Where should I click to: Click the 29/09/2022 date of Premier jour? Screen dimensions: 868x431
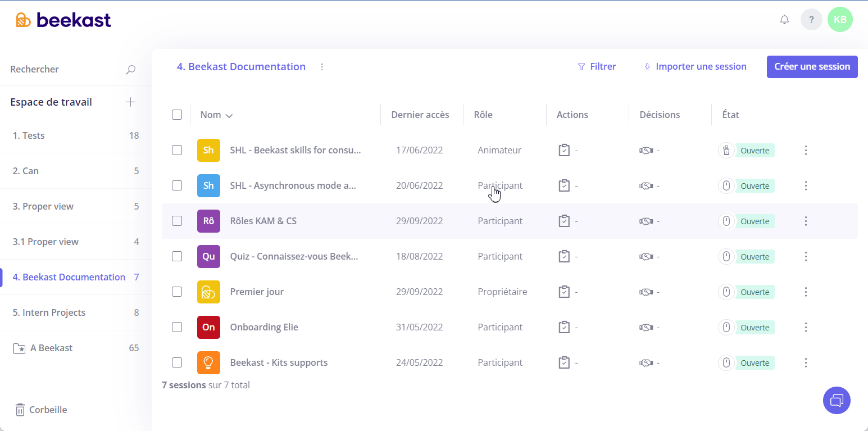(x=419, y=292)
